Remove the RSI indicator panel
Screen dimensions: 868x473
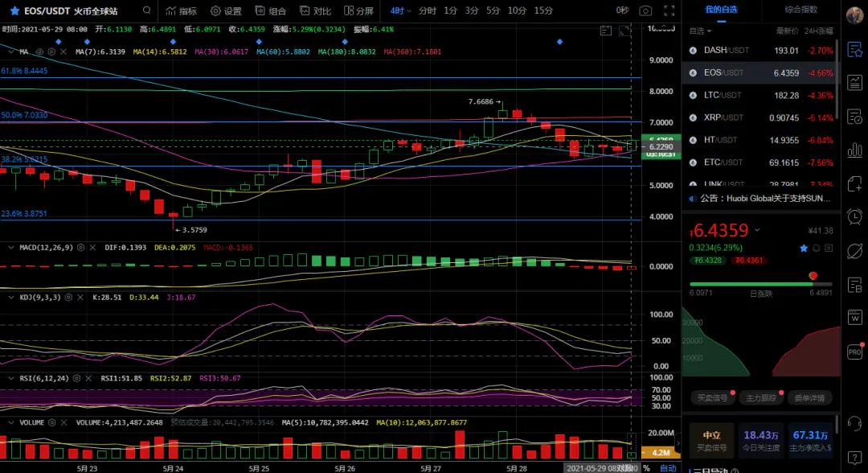pyautogui.click(x=88, y=378)
